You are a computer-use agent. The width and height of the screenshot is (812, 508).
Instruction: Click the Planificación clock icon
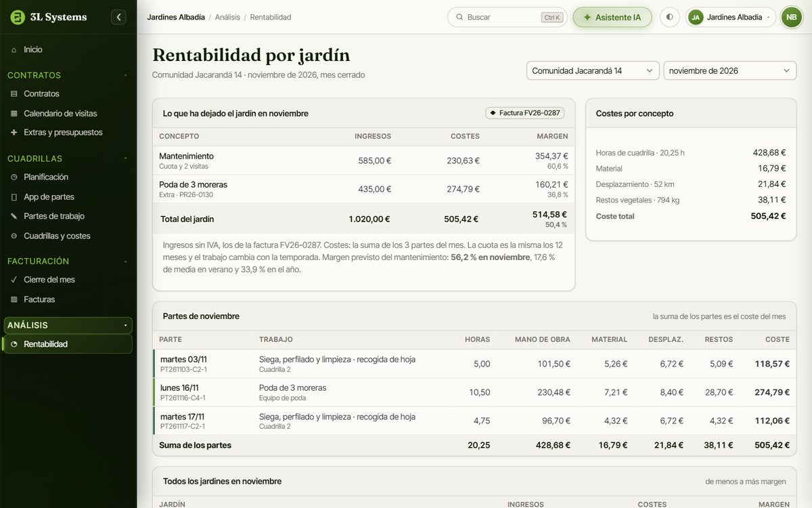[14, 177]
